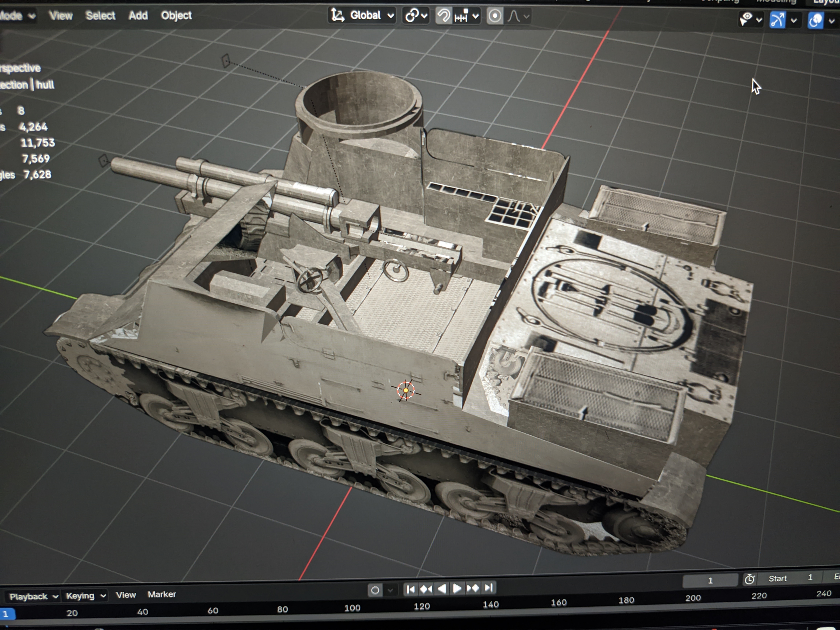The width and height of the screenshot is (840, 630).
Task: Click frame 140 on the timeline ruler
Action: (x=491, y=605)
